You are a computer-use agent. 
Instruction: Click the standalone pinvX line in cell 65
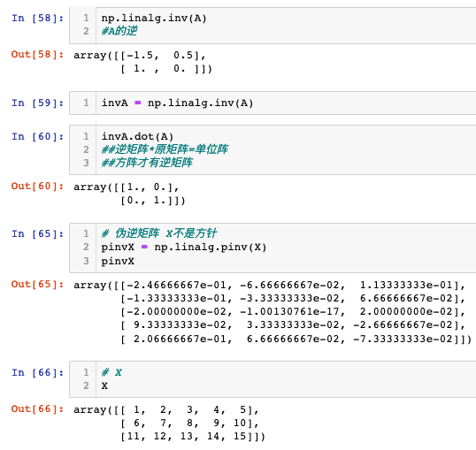[x=118, y=261]
